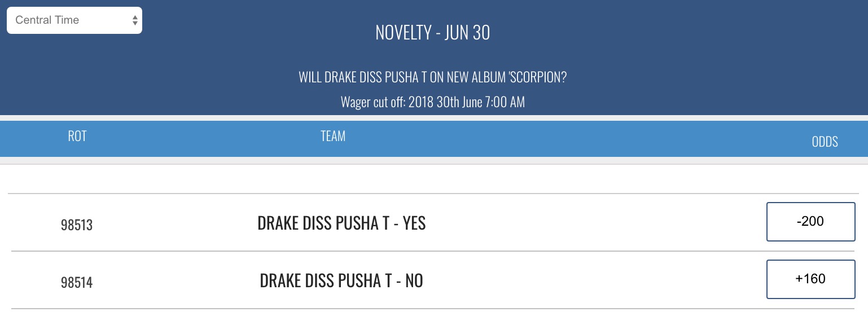This screenshot has width=868, height=316.
Task: Click the TEAM column header
Action: (x=333, y=136)
